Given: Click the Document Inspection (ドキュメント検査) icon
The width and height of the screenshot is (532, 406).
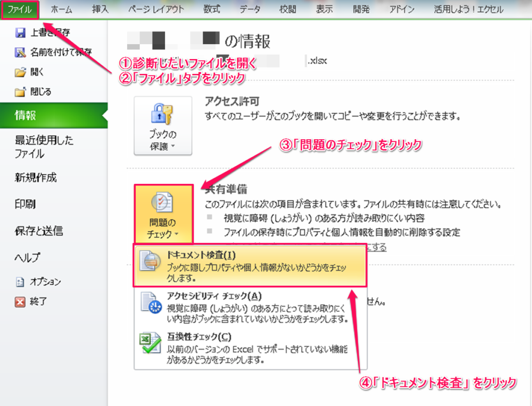Looking at the screenshot, I should tap(149, 263).
